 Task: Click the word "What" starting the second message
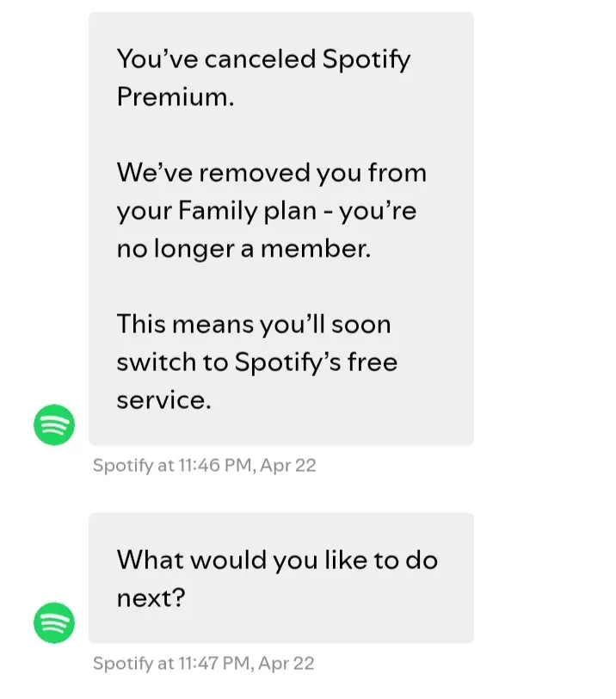pos(151,560)
